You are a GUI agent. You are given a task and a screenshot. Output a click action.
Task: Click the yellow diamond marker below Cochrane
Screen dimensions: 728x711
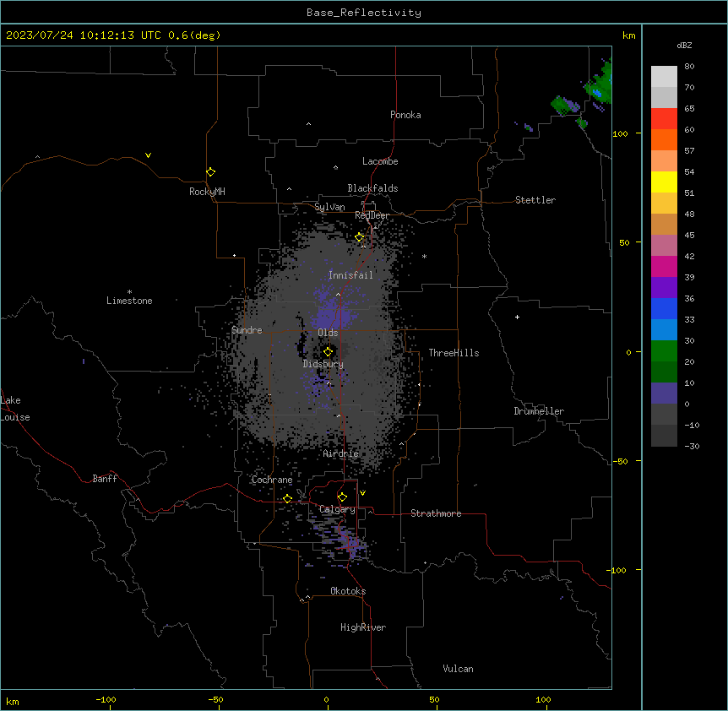tap(287, 498)
